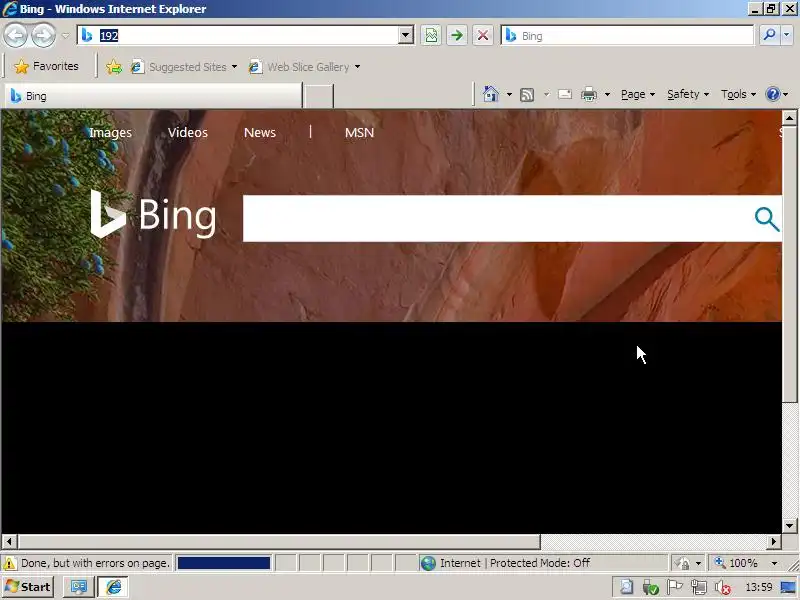Expand the Suggested Sites dropdown arrow

point(234,67)
